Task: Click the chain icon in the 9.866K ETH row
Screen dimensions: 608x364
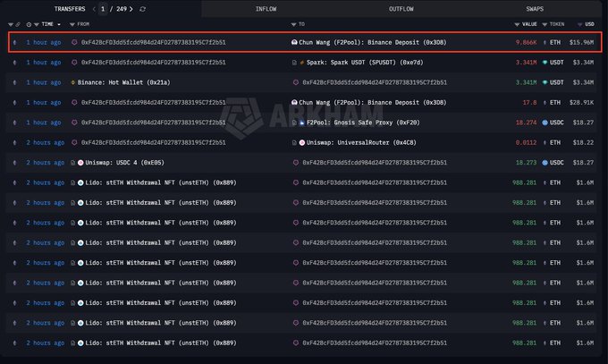Action: 14,42
